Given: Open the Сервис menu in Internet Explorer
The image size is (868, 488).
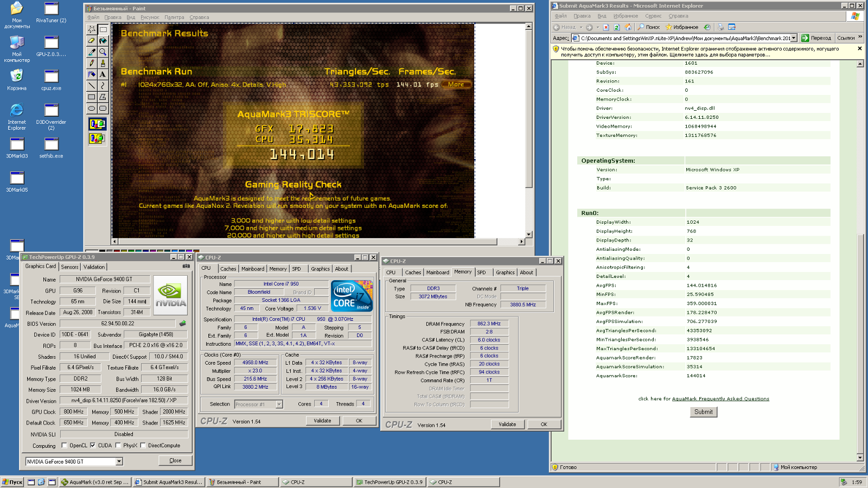Looking at the screenshot, I should 653,16.
